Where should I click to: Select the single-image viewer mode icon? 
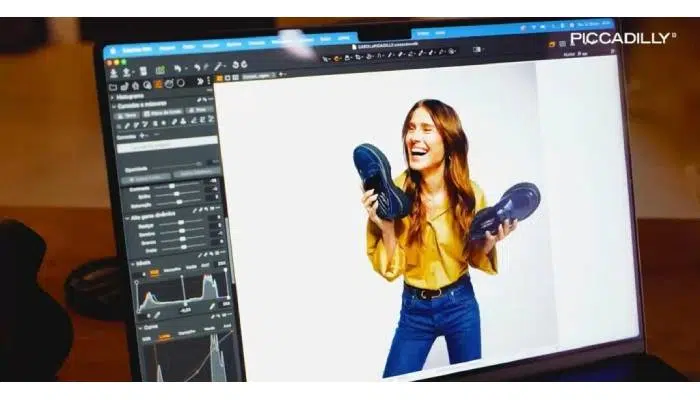[229, 77]
